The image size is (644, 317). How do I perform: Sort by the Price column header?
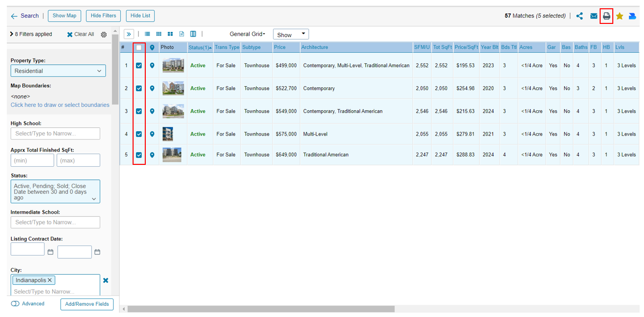coord(280,47)
